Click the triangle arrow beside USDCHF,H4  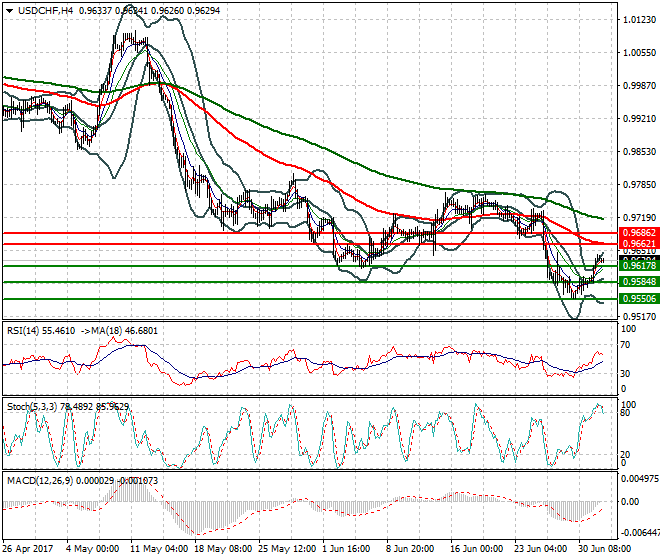tap(10, 11)
